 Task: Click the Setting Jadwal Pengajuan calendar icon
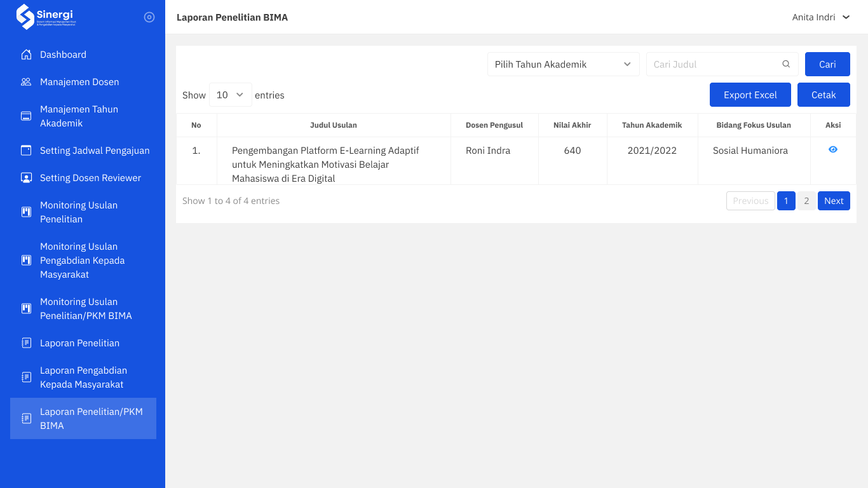click(26, 151)
